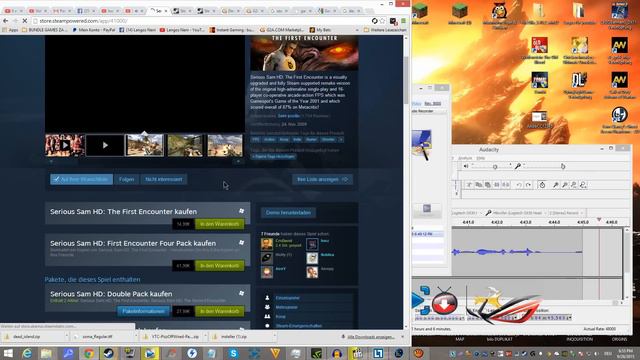640x360 pixels.
Task: Select the second video thumbnail with play arrow
Action: coord(105,145)
